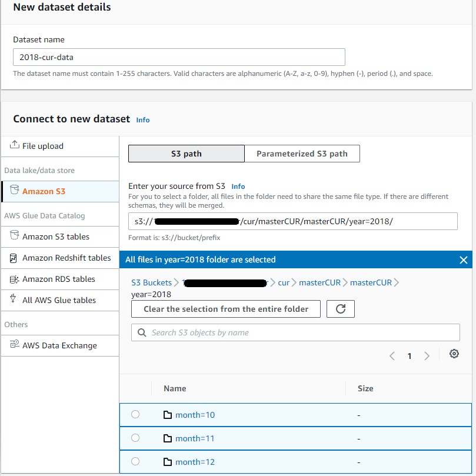Click the month=10 folder icon
The width and height of the screenshot is (476, 476).
coord(168,415)
